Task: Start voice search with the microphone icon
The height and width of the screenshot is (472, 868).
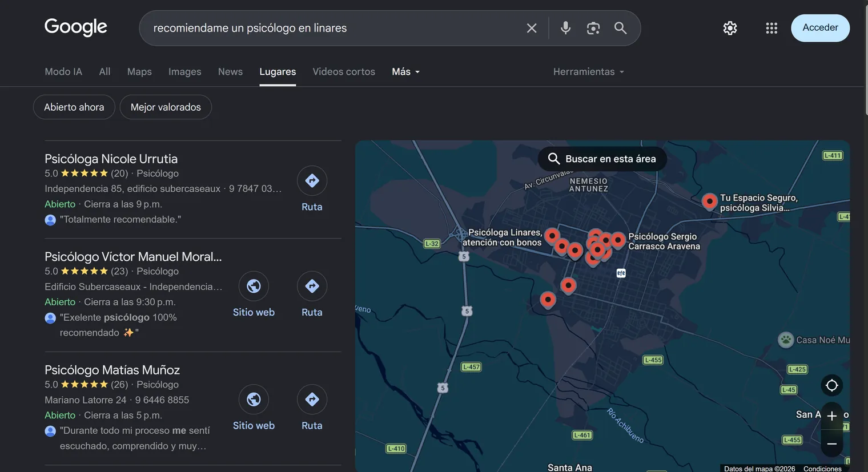Action: [x=565, y=28]
